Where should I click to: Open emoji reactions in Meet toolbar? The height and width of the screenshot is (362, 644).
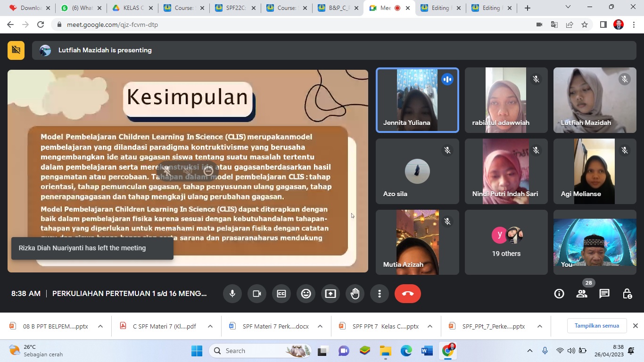pos(306,294)
